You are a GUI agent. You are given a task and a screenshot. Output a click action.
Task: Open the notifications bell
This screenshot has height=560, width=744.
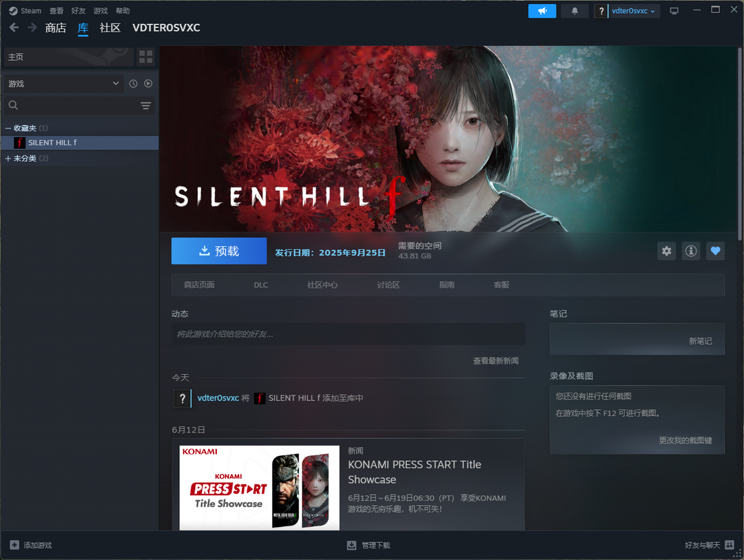(575, 11)
